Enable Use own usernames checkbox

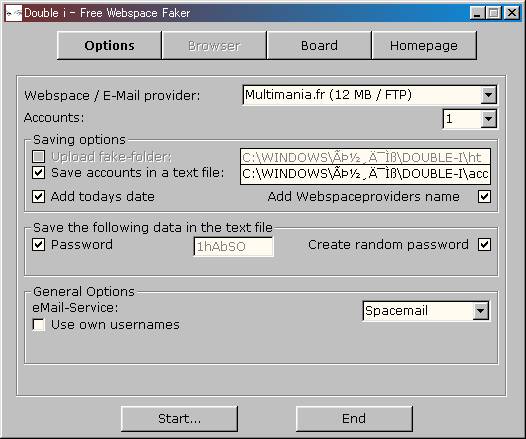pos(39,325)
